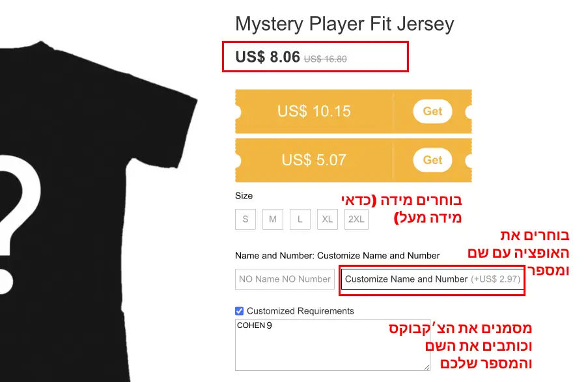Focus the text area containing COHEN 9
The height and width of the screenshot is (382, 588).
pos(332,345)
